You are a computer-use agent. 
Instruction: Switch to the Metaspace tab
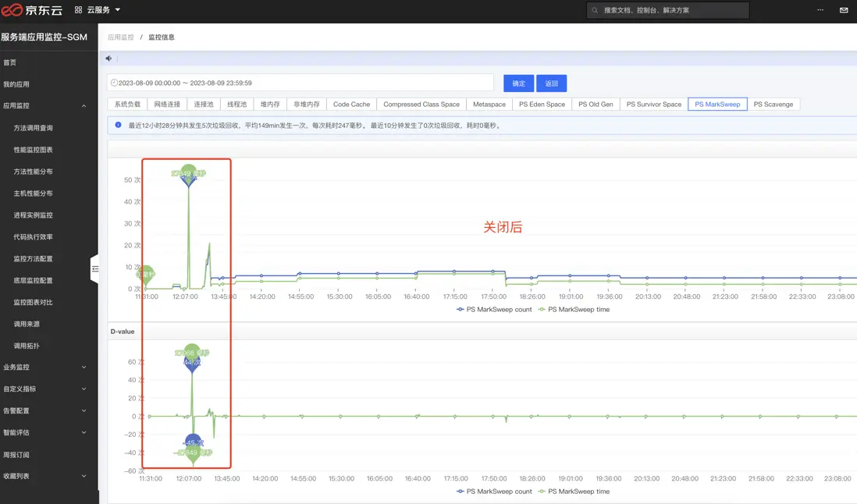[489, 105]
